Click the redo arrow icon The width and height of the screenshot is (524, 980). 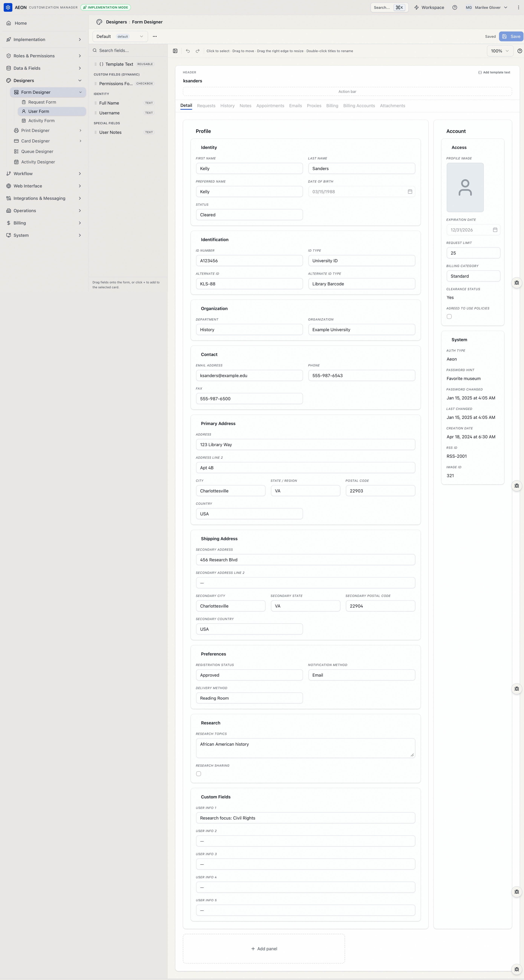198,51
